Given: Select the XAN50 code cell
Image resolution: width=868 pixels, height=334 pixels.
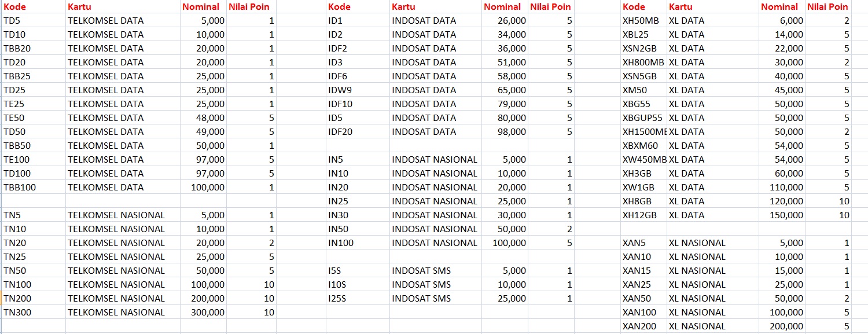Looking at the screenshot, I should (643, 298).
